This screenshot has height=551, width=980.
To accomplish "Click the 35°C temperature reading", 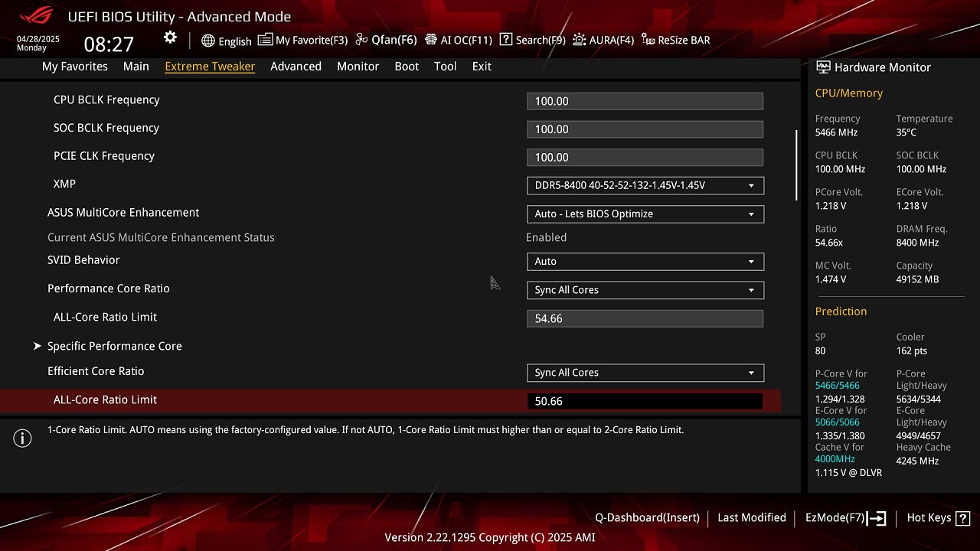I will click(x=906, y=132).
